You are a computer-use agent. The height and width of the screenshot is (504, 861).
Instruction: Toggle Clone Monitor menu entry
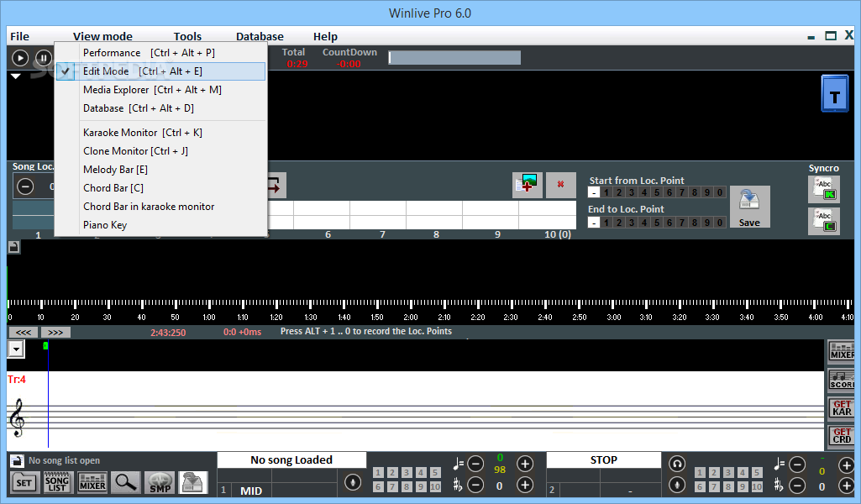[x=161, y=151]
